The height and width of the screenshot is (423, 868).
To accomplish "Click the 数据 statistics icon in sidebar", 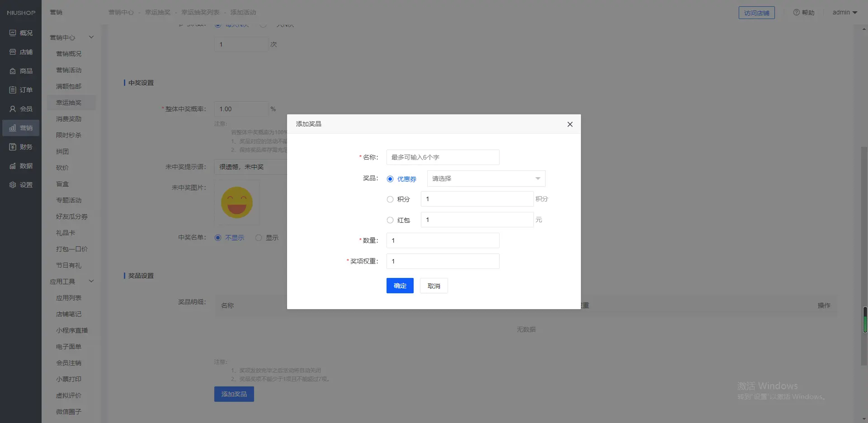I will point(13,166).
